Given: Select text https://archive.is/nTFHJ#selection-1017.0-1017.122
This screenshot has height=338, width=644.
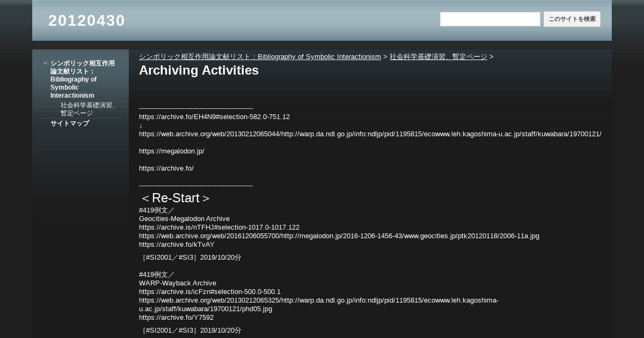Looking at the screenshot, I should pyautogui.click(x=219, y=227).
